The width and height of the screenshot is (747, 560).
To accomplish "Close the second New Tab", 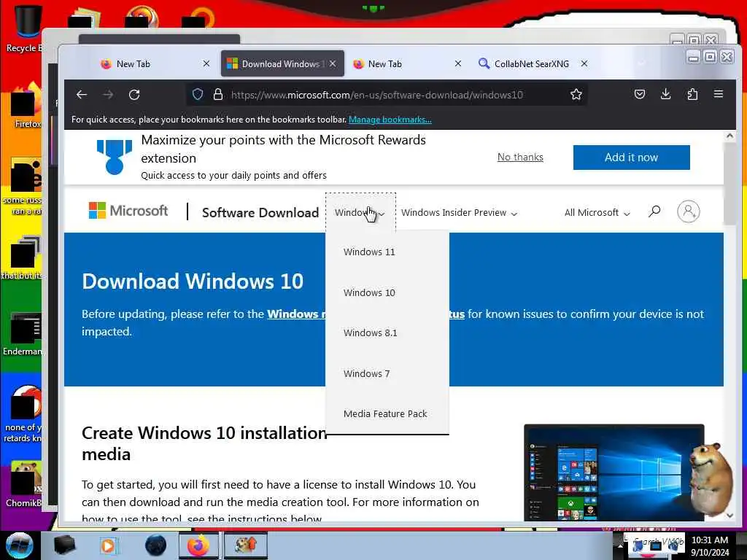I will [458, 63].
